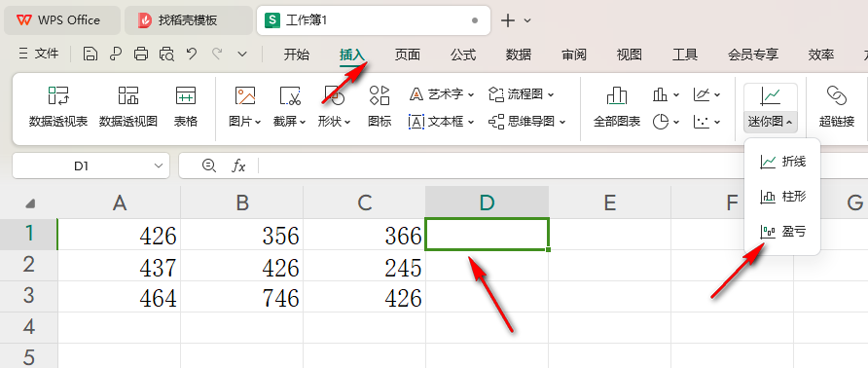868x368 pixels.
Task: Choose 盈亏 win/loss sparkline
Action: point(782,232)
